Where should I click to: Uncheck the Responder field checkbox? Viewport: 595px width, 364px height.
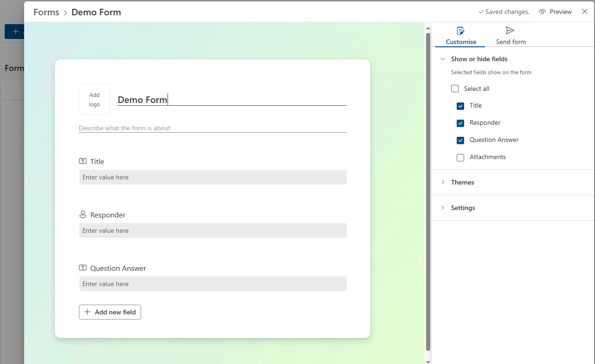(x=460, y=123)
